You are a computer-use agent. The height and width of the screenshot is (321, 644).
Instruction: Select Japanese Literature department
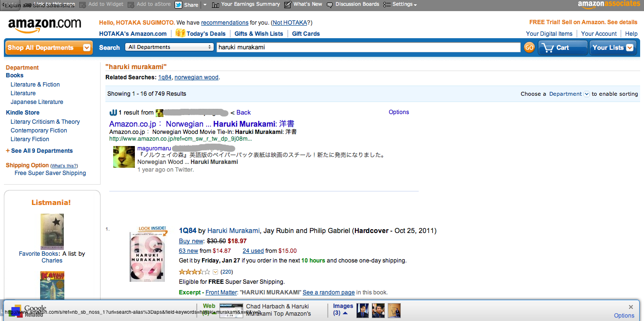[x=37, y=102]
